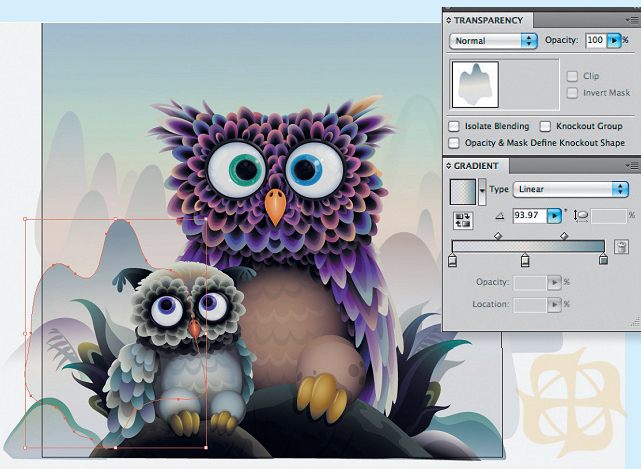Click the gradient fill preview swatch
The image size is (641, 469).
(463, 191)
